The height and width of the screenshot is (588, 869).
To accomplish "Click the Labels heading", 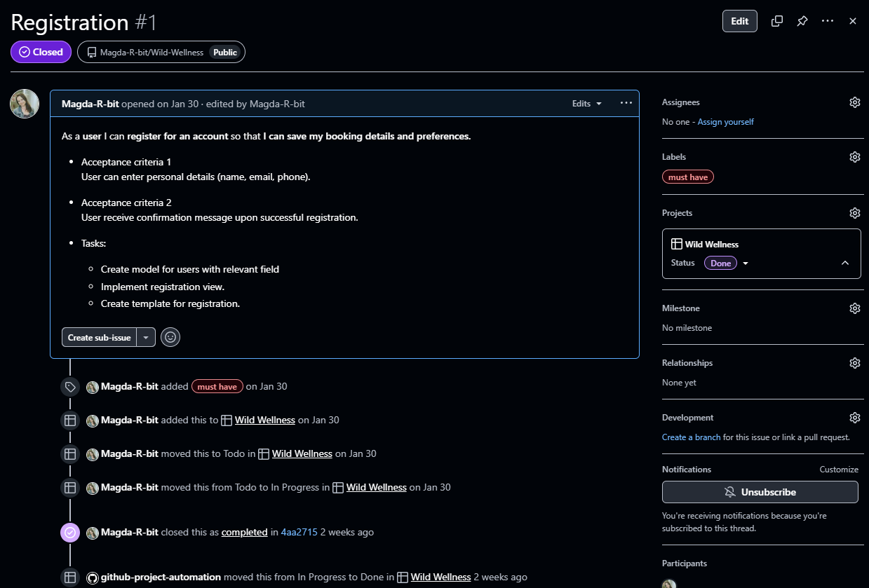I will [x=674, y=157].
